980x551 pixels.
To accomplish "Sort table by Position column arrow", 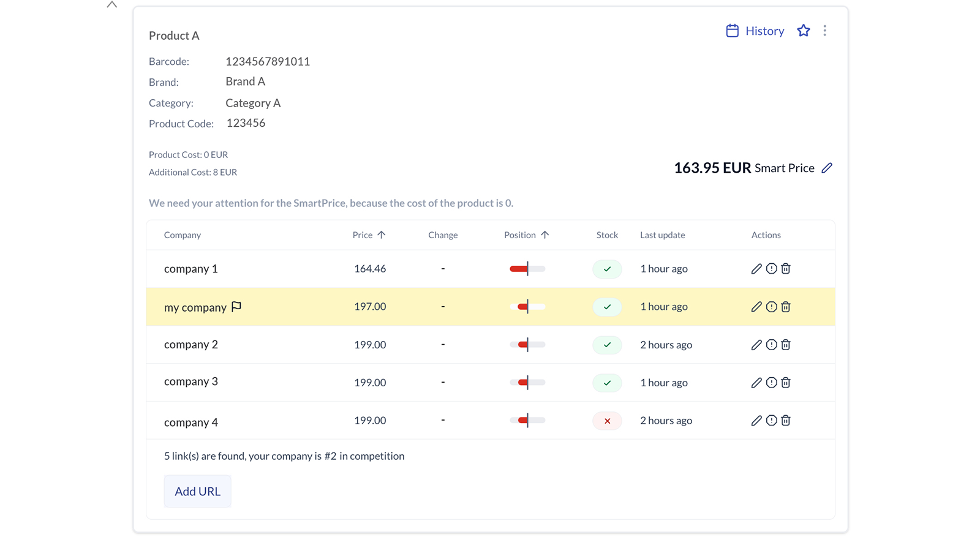I will coord(545,235).
